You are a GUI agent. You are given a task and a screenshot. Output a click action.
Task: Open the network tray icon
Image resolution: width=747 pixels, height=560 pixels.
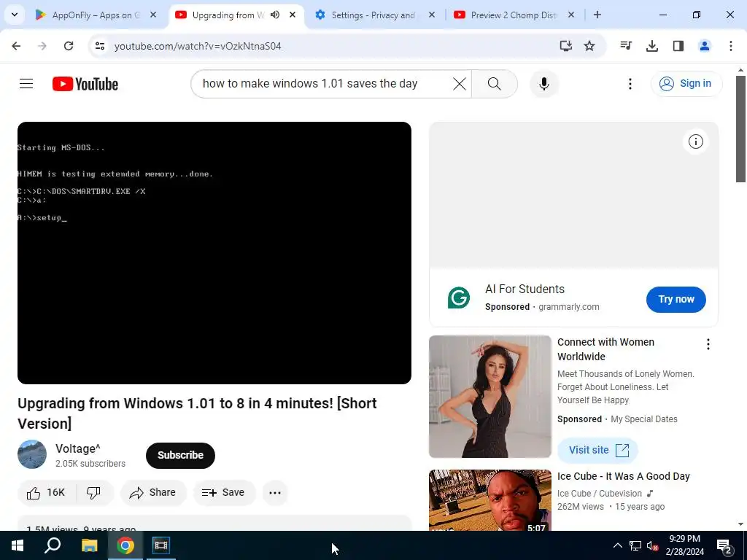coord(635,545)
